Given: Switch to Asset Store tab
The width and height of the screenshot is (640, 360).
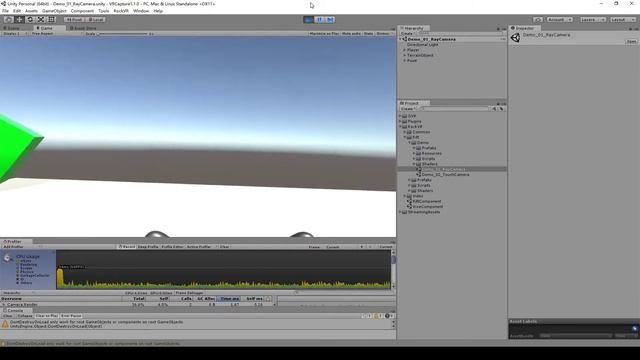Looking at the screenshot, I should coord(83,28).
